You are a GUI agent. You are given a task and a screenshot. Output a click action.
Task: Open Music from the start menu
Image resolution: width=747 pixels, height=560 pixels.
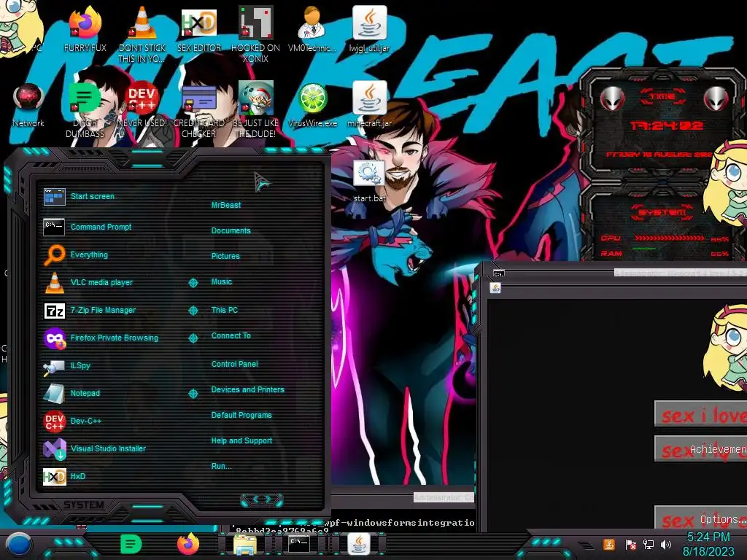222,282
